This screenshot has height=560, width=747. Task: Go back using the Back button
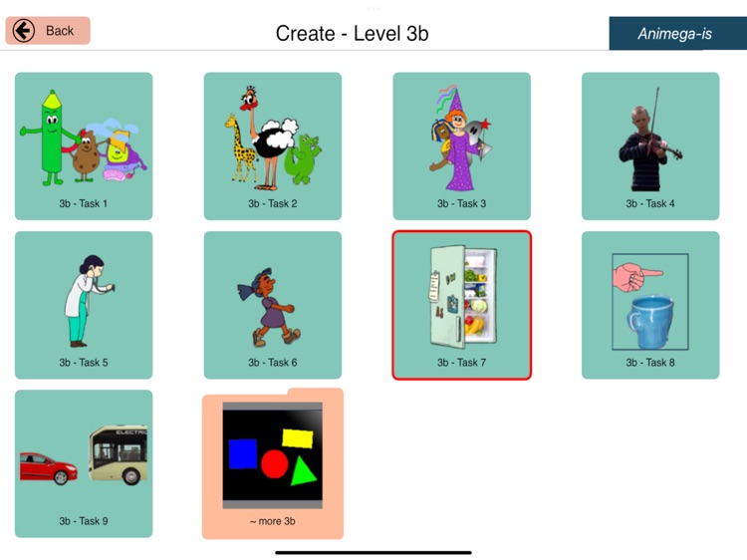(48, 31)
